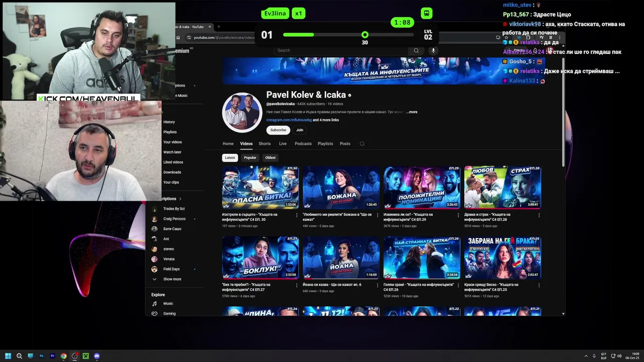Open the Field Days subscription avatar
Image resolution: width=644 pixels, height=362 pixels.
tap(154, 269)
